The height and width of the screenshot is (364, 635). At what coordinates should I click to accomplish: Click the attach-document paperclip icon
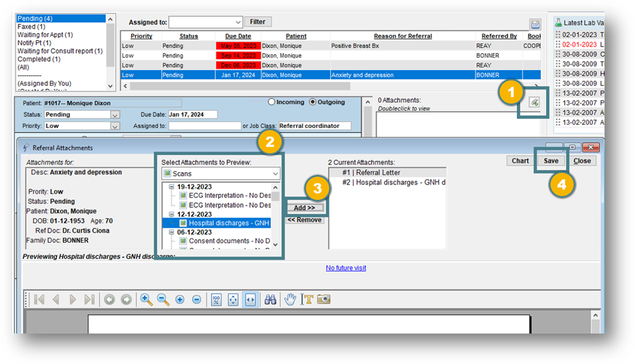pyautogui.click(x=534, y=102)
